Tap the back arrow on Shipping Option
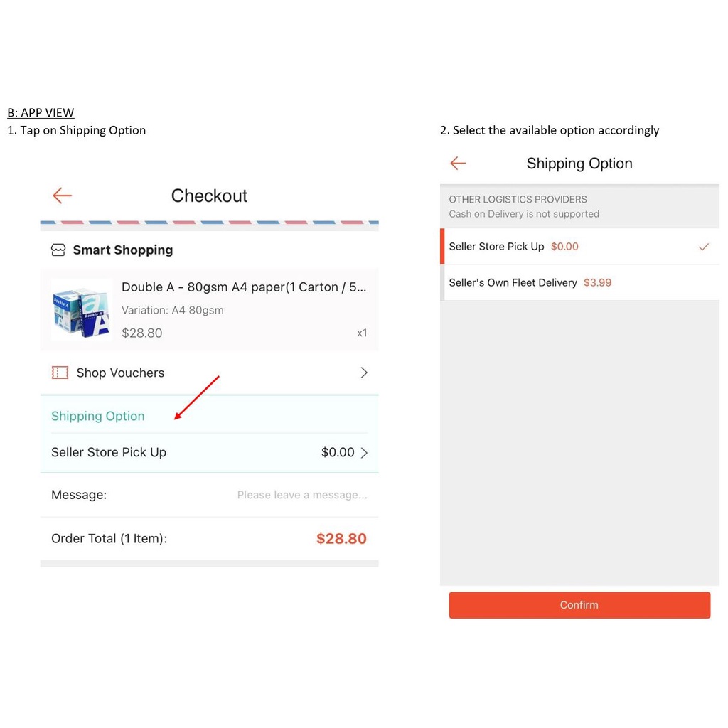This screenshot has width=728, height=728. (459, 164)
